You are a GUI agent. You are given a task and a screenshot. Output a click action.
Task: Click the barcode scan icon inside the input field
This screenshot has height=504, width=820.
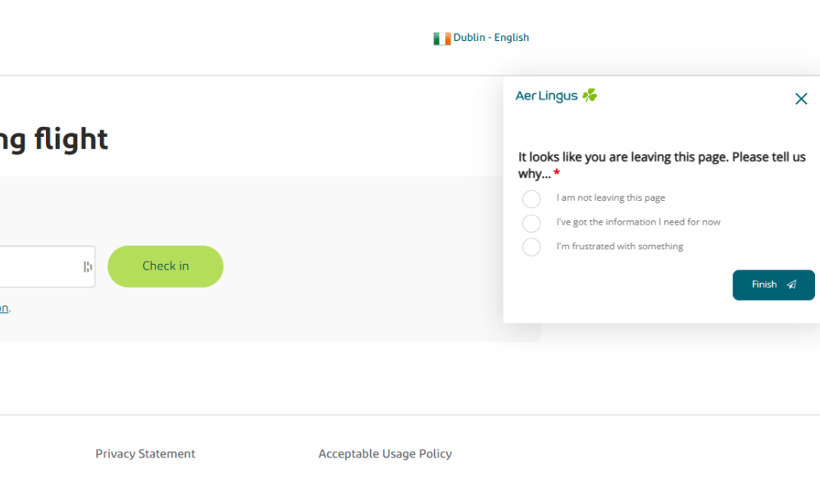86,266
